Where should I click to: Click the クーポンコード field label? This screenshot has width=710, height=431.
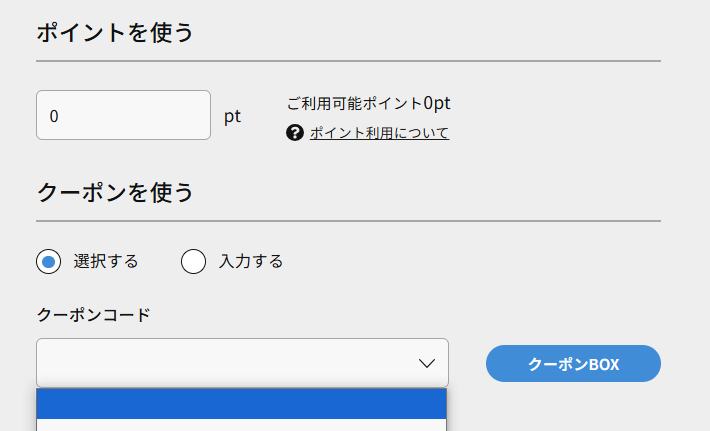click(93, 315)
